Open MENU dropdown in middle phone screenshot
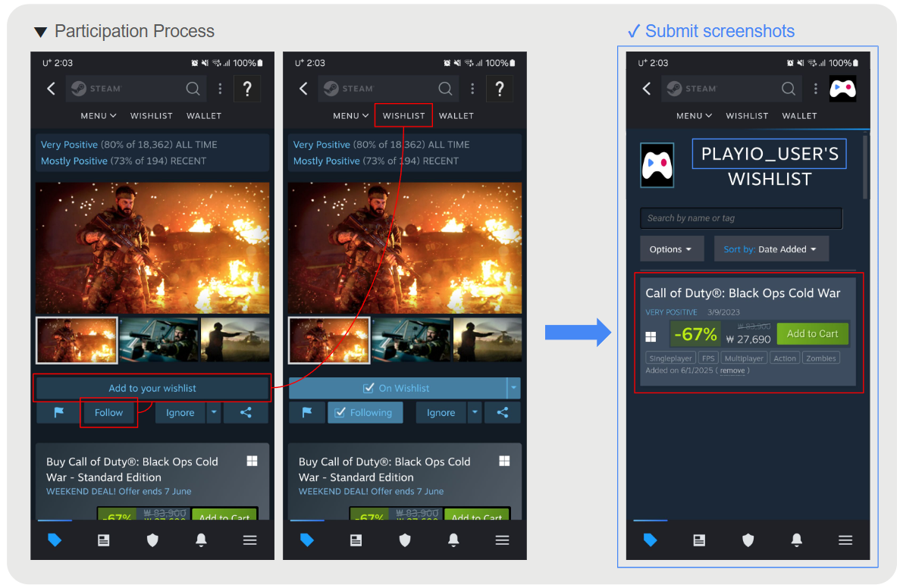Image resolution: width=900 pixels, height=588 pixels. coord(351,116)
